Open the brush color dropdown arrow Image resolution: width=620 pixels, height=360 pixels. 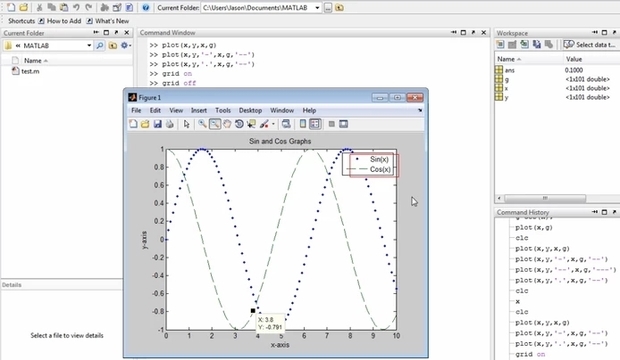(273, 124)
